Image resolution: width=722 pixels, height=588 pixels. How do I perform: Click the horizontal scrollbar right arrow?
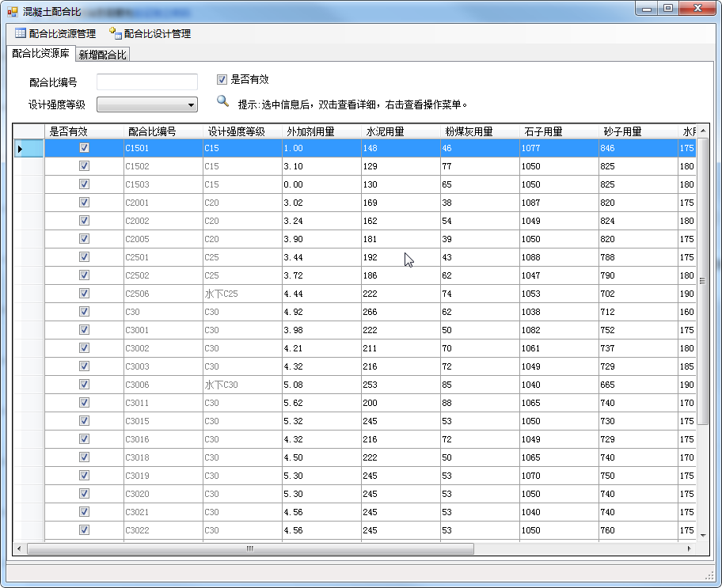click(689, 548)
